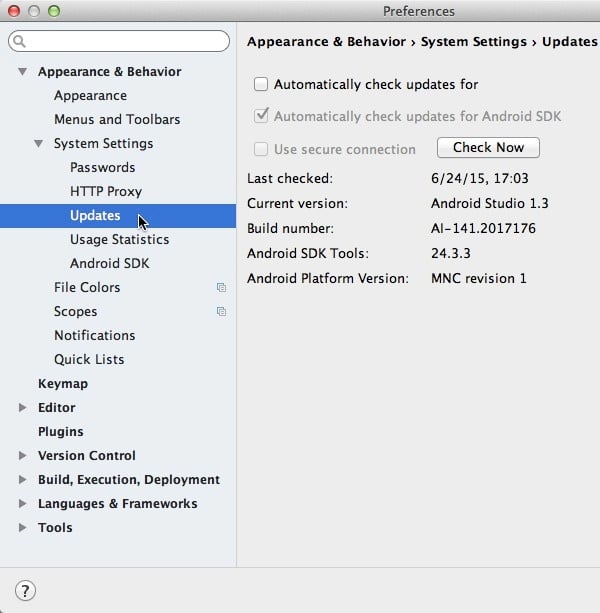600x613 pixels.
Task: Select the Version Control category label
Action: (x=87, y=455)
